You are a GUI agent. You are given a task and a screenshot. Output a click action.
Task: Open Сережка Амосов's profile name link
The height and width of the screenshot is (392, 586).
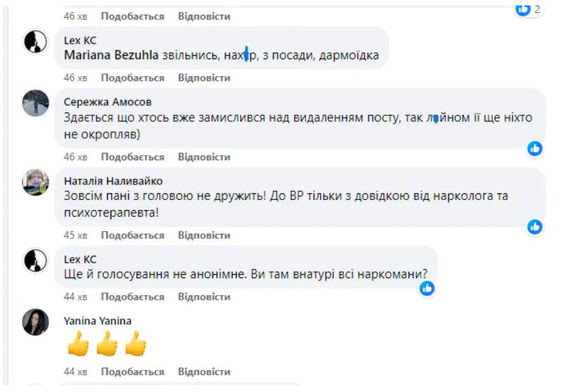tap(108, 102)
